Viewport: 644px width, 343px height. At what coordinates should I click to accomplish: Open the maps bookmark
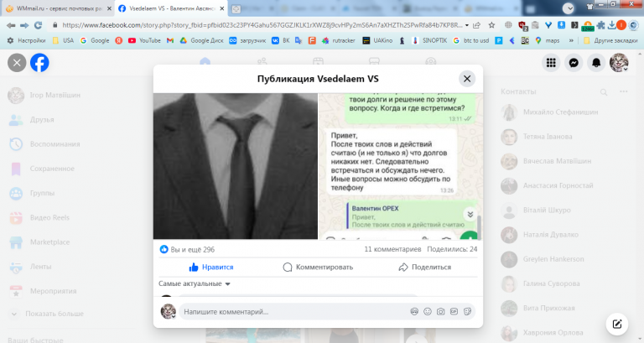[548, 40]
